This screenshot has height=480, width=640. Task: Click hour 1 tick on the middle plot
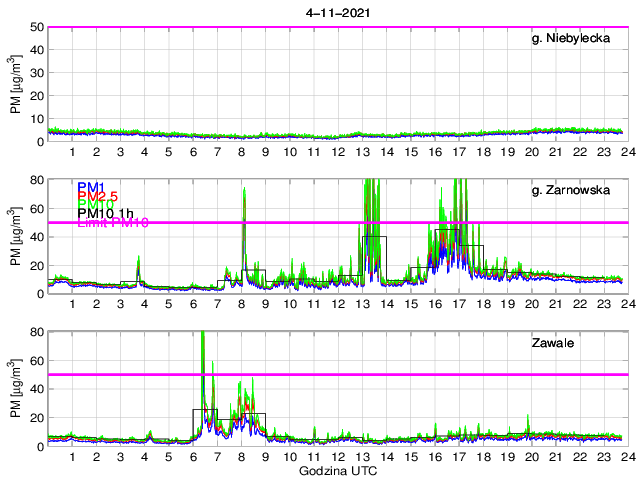pos(72,304)
